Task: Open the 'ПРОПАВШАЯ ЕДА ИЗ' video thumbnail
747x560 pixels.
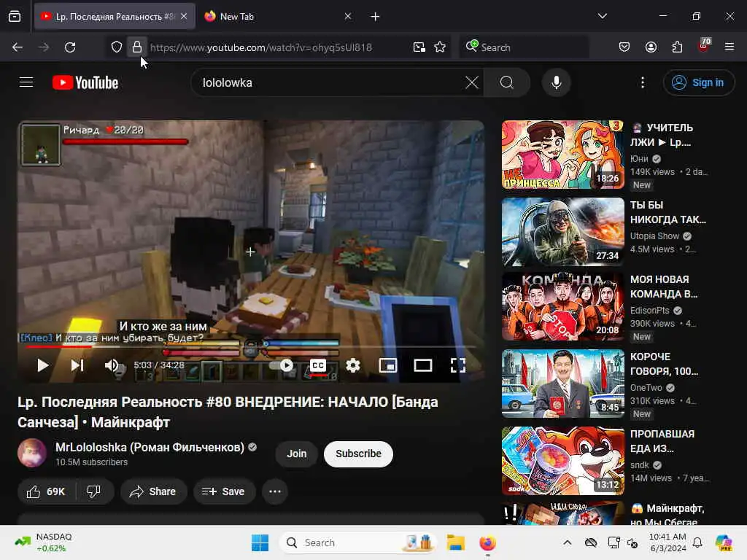Action: [x=562, y=461]
